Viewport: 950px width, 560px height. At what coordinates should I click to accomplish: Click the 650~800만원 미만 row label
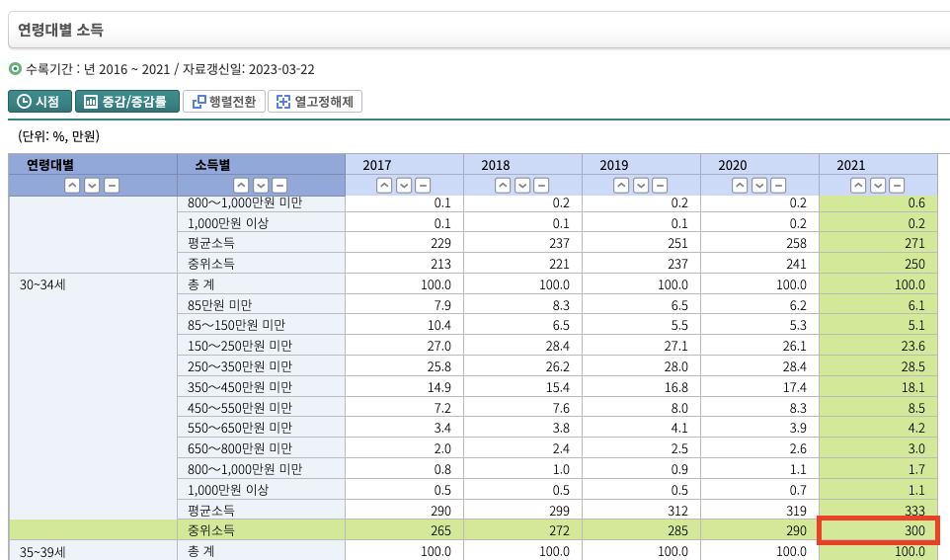pos(261,448)
